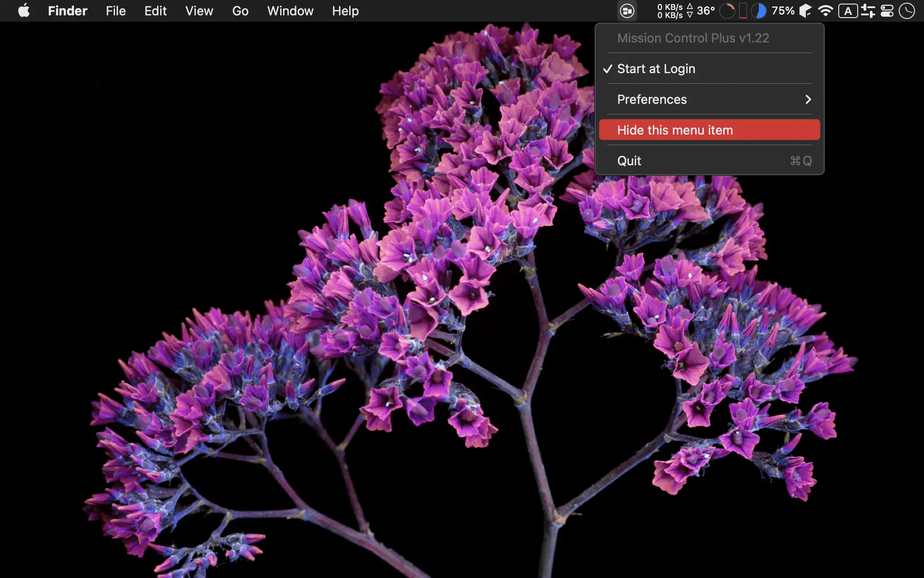The image size is (924, 578).
Task: Open the Window menu
Action: point(290,11)
